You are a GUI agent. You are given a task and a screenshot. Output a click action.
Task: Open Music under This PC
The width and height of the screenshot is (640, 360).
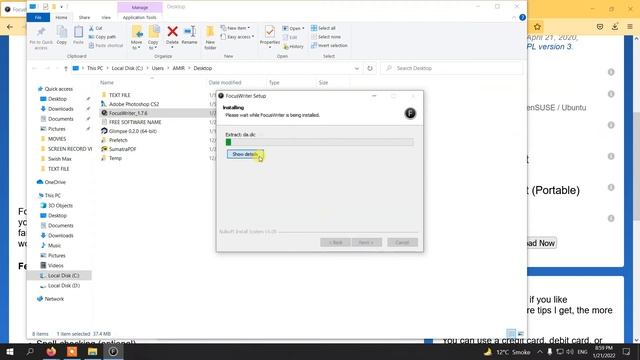[54, 245]
